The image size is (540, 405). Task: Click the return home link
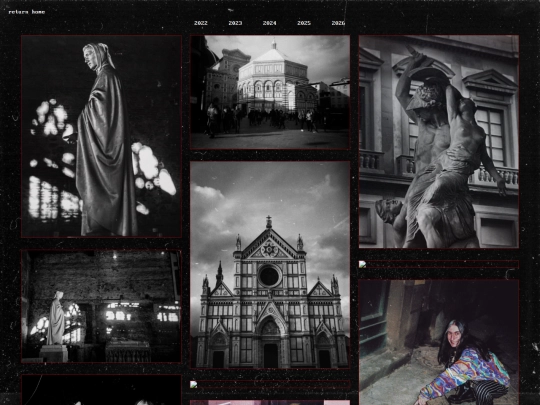(27, 12)
